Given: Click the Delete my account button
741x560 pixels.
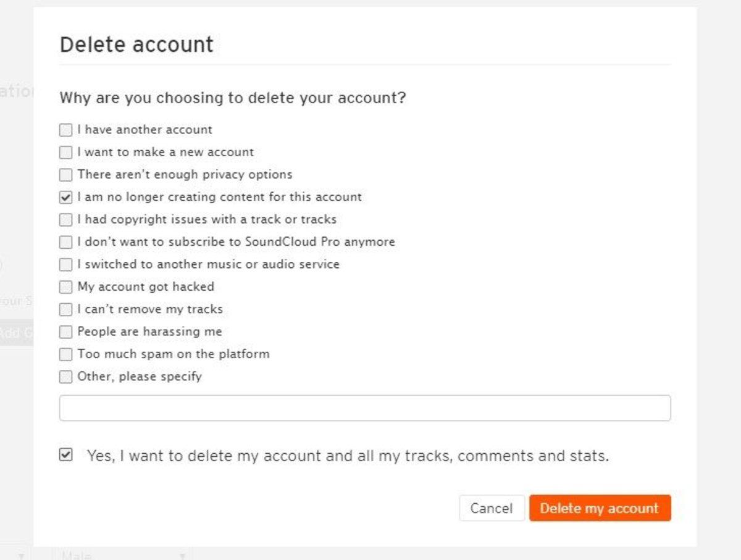Looking at the screenshot, I should point(600,508).
